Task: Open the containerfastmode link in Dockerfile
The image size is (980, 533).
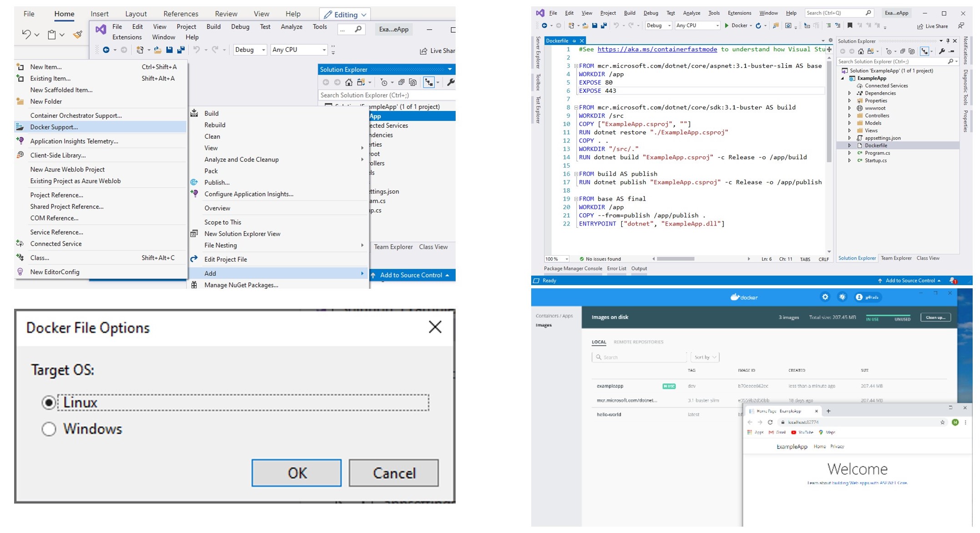Action: (657, 49)
